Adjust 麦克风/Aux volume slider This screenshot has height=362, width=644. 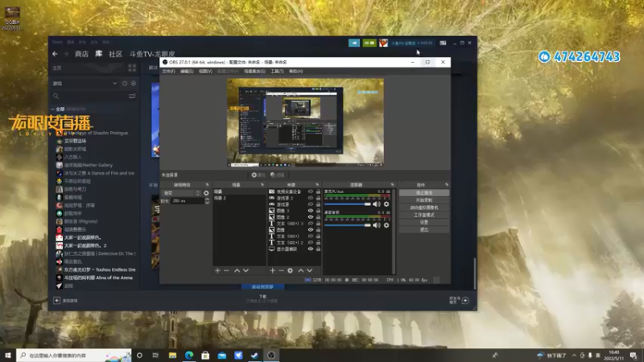[x=348, y=204]
